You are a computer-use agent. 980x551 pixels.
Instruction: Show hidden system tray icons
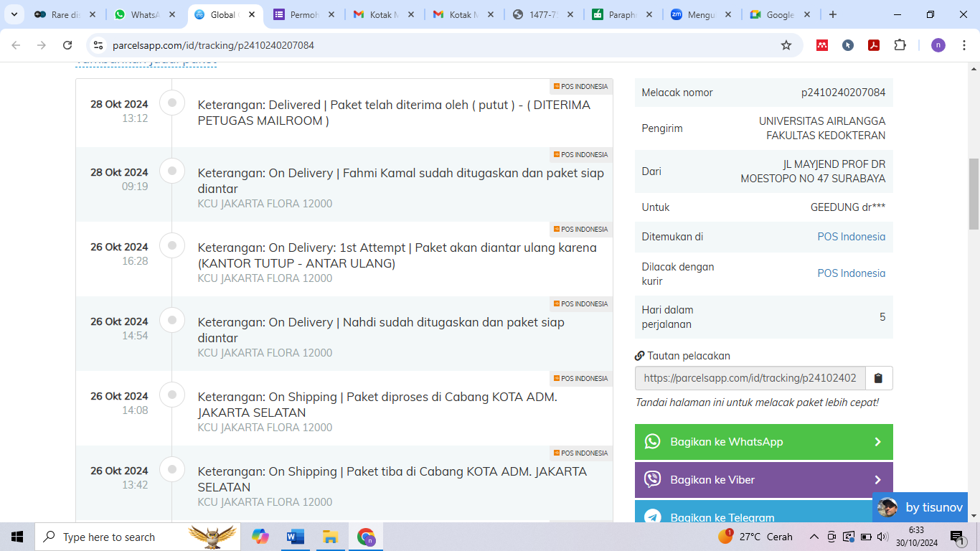[x=814, y=537]
